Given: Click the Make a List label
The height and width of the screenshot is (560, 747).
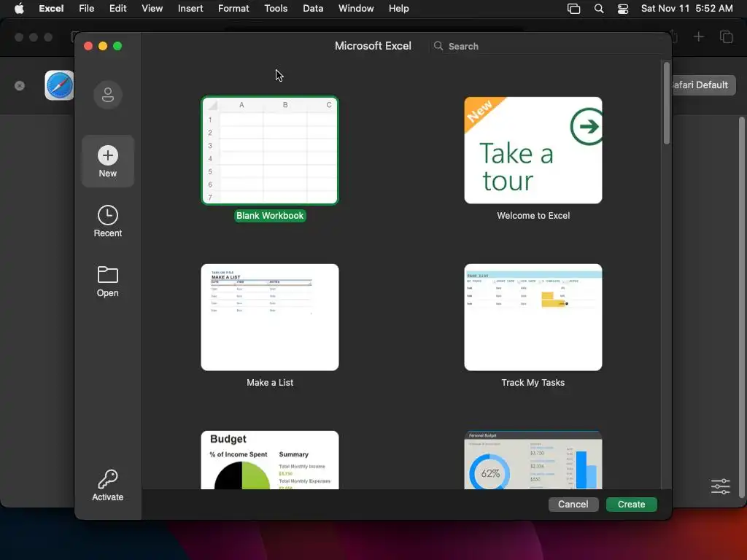Looking at the screenshot, I should pyautogui.click(x=270, y=382).
